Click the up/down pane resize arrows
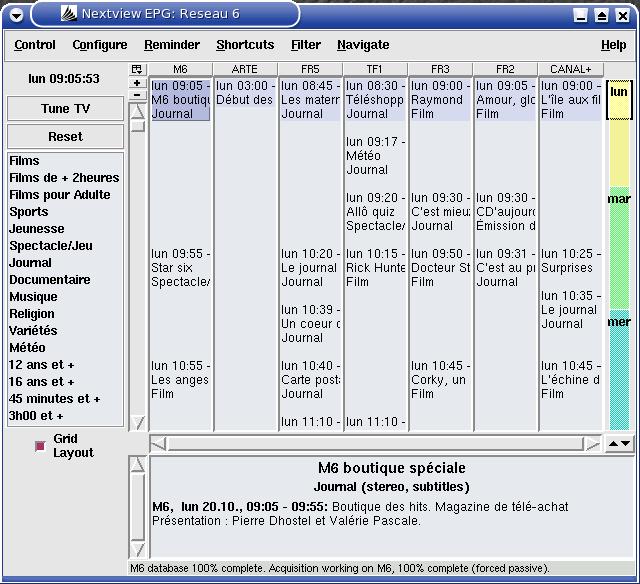The width and height of the screenshot is (640, 584). pyautogui.click(x=619, y=444)
